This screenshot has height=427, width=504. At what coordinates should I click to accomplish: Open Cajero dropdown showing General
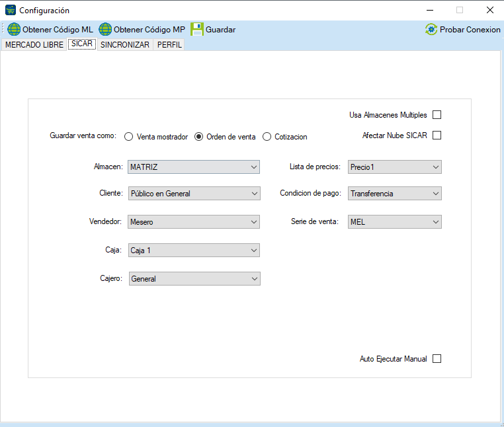click(194, 278)
